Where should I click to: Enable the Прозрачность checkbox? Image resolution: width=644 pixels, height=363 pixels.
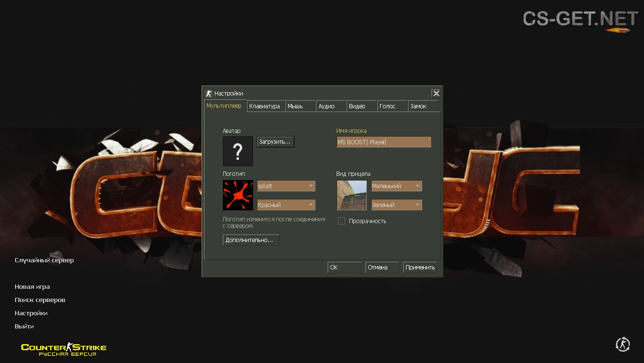pyautogui.click(x=341, y=221)
